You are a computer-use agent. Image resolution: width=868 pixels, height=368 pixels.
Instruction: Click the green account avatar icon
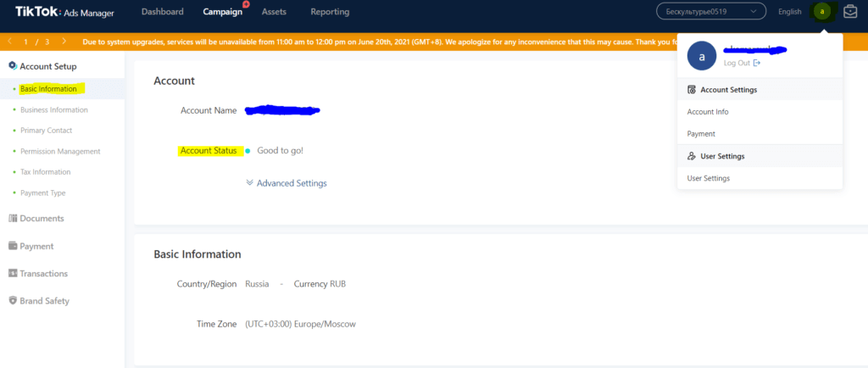click(821, 12)
